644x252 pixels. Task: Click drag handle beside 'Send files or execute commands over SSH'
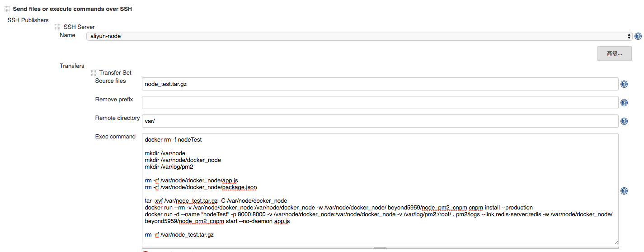(7, 9)
